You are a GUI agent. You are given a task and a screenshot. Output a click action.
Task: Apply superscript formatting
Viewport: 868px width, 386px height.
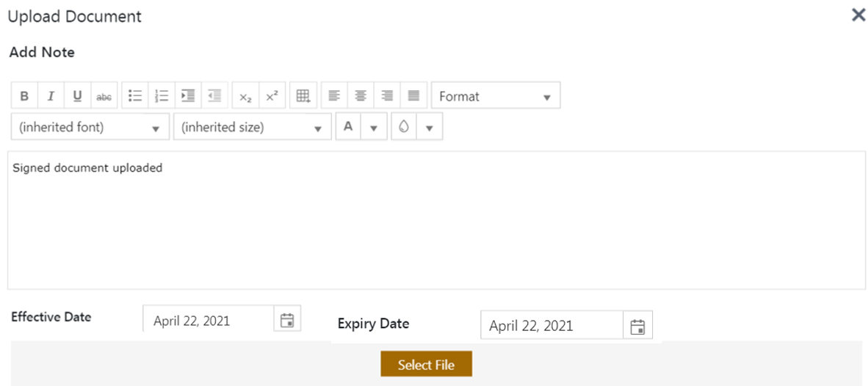click(272, 96)
